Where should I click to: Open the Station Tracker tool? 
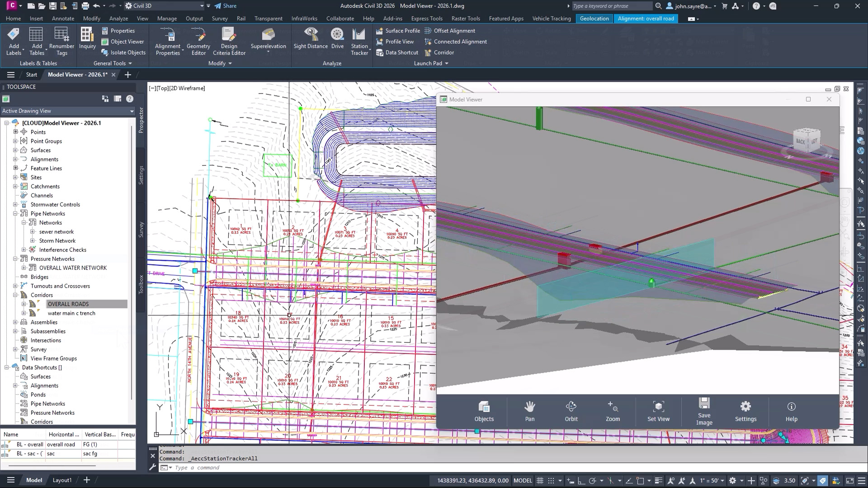point(359,41)
